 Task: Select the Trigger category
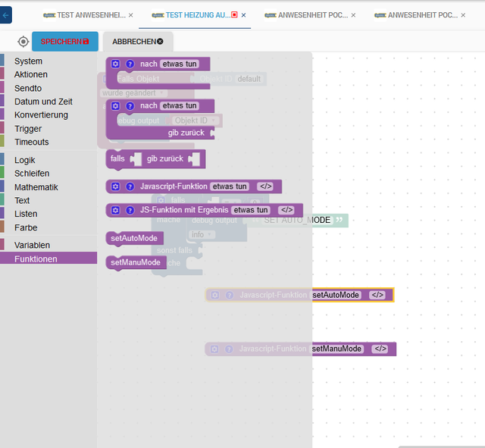point(28,128)
